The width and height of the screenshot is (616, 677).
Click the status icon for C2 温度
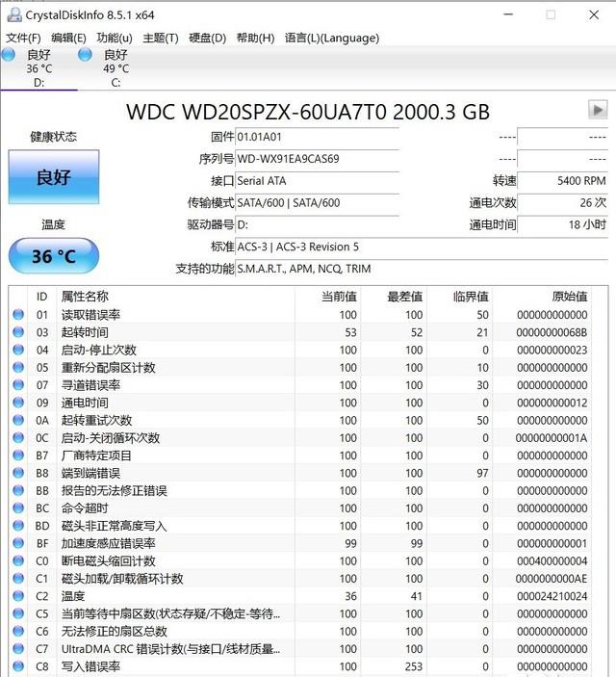click(18, 596)
